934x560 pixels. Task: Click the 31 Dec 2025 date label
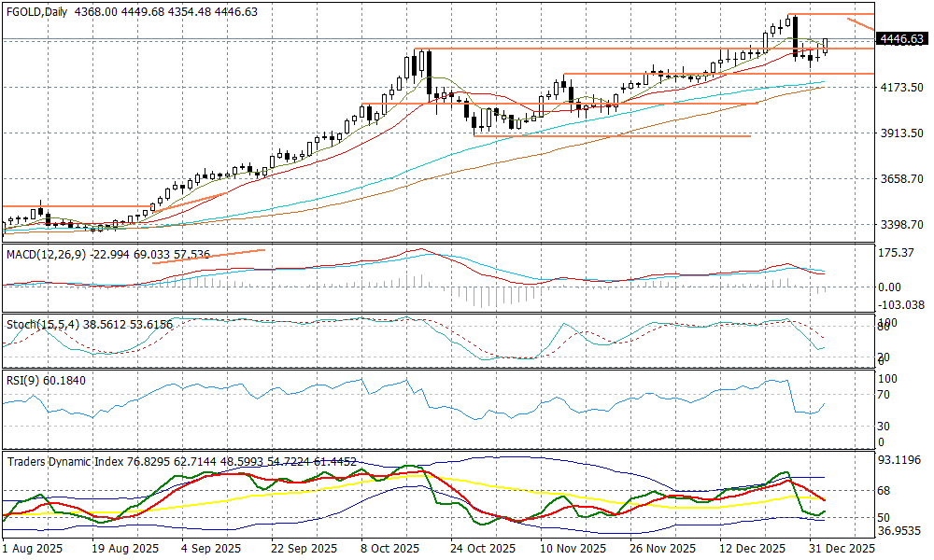coord(841,550)
